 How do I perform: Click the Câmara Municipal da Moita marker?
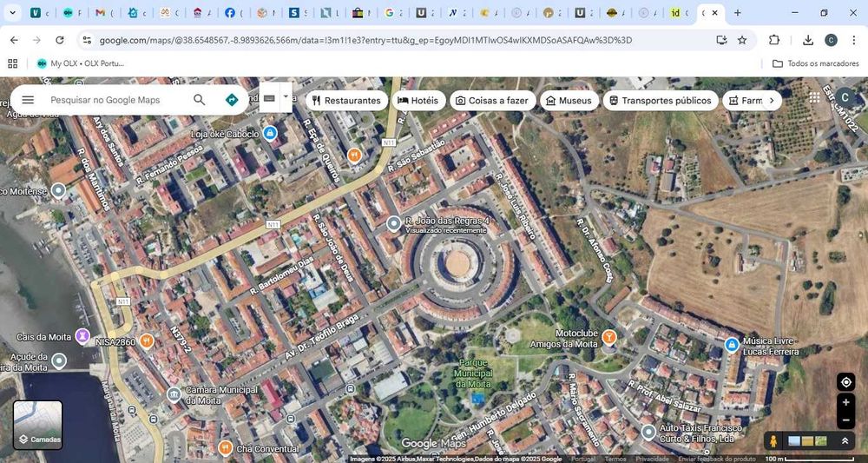174,395
